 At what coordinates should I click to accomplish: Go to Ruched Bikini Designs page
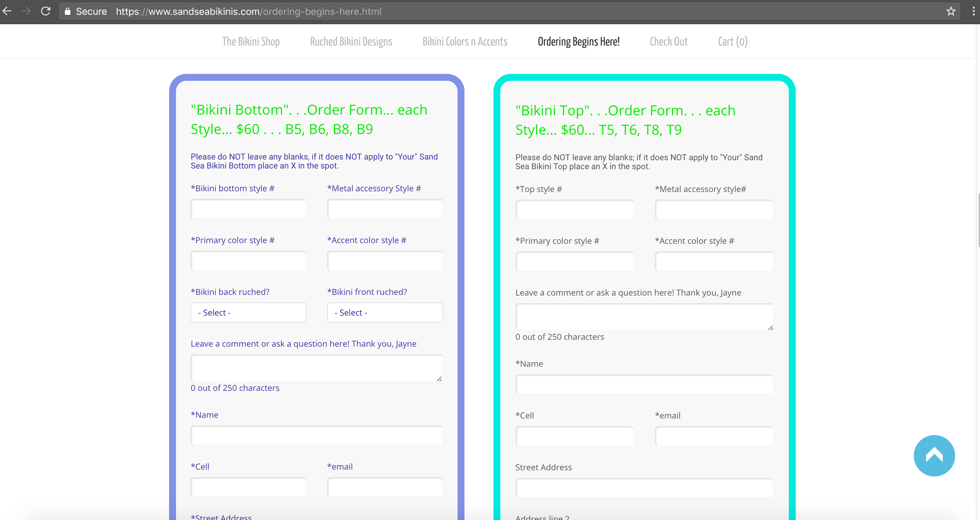click(x=351, y=41)
